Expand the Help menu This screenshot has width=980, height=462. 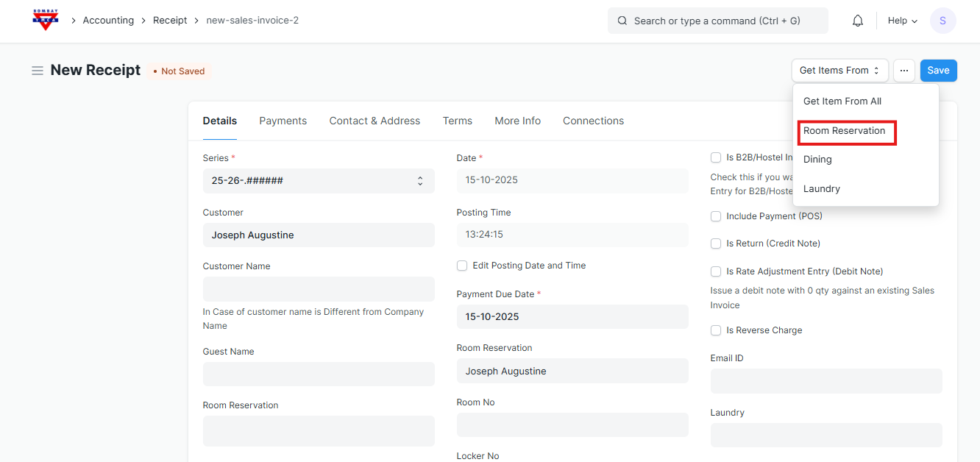902,21
